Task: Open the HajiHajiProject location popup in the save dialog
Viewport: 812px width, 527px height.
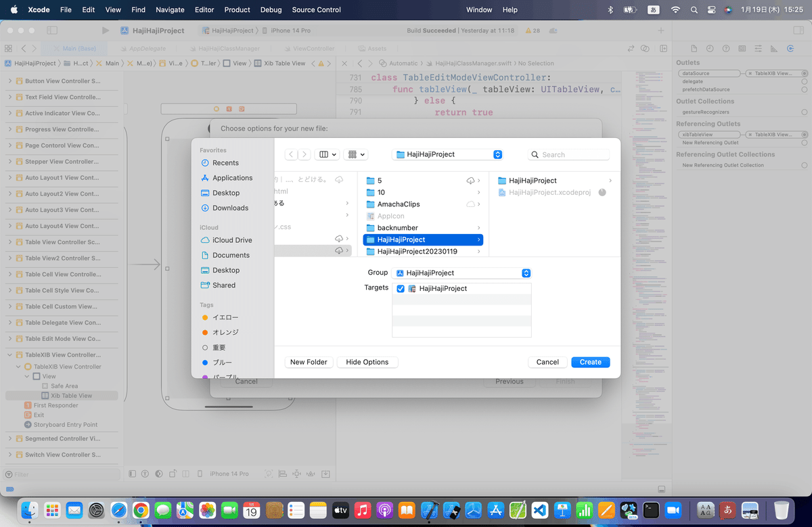Action: (x=447, y=154)
